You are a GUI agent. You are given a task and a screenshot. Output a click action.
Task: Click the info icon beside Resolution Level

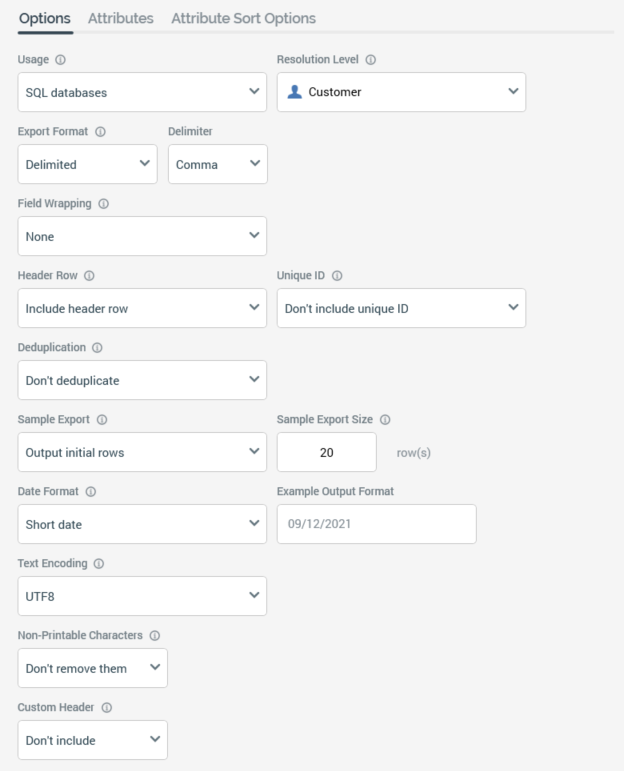click(371, 60)
